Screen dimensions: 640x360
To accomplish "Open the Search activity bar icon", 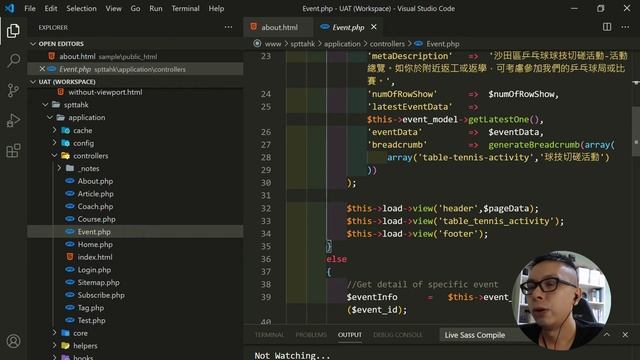I will click(13, 60).
